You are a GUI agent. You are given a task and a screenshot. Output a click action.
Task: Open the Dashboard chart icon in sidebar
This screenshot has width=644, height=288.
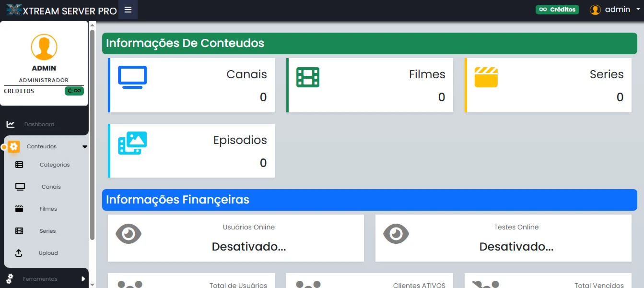point(11,124)
